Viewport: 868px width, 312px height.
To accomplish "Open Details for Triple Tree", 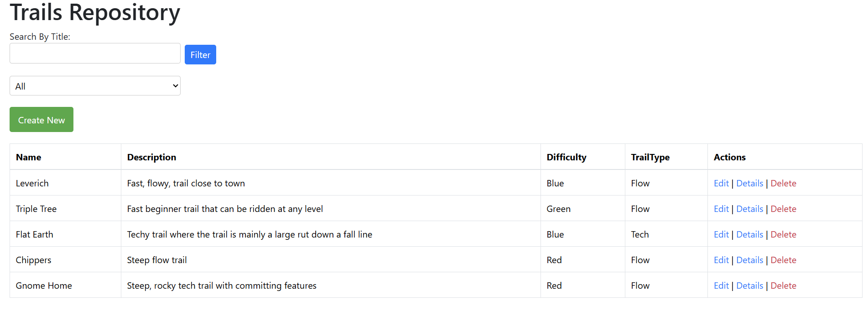I will click(749, 209).
